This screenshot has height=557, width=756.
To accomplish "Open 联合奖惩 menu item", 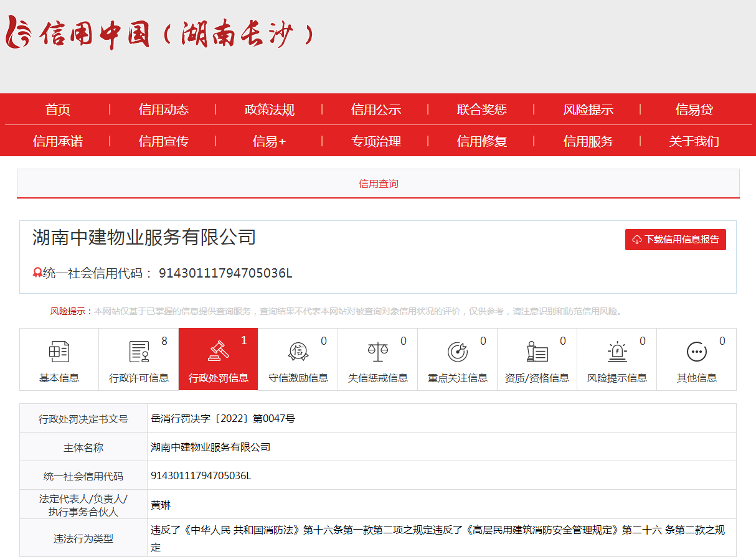I will click(482, 110).
